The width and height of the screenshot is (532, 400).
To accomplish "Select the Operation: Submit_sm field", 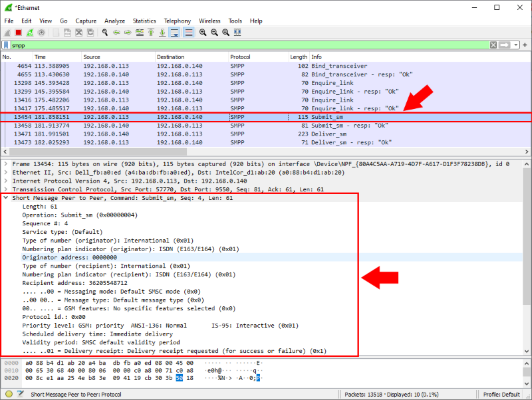I will point(80,215).
